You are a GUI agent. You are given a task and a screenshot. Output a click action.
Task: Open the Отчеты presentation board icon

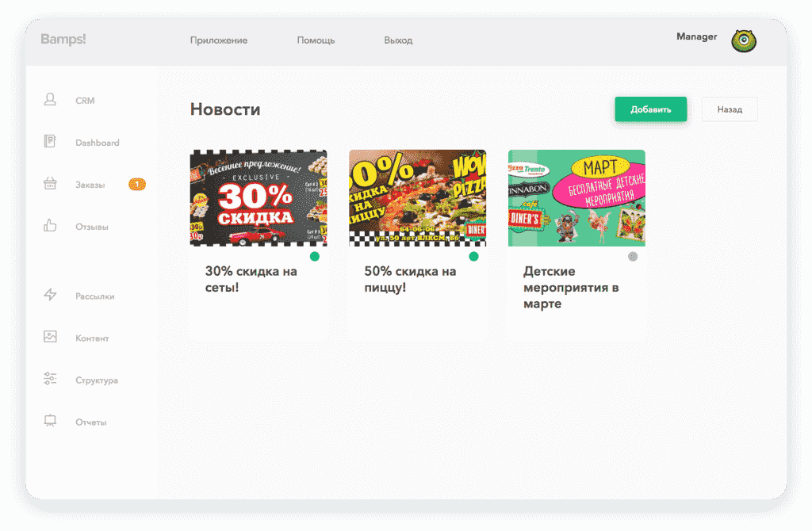coord(50,421)
